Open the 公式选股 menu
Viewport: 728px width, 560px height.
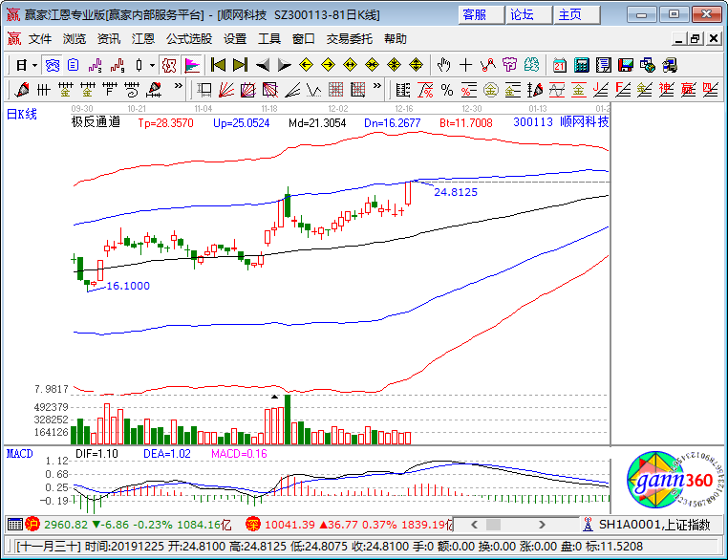(x=189, y=39)
